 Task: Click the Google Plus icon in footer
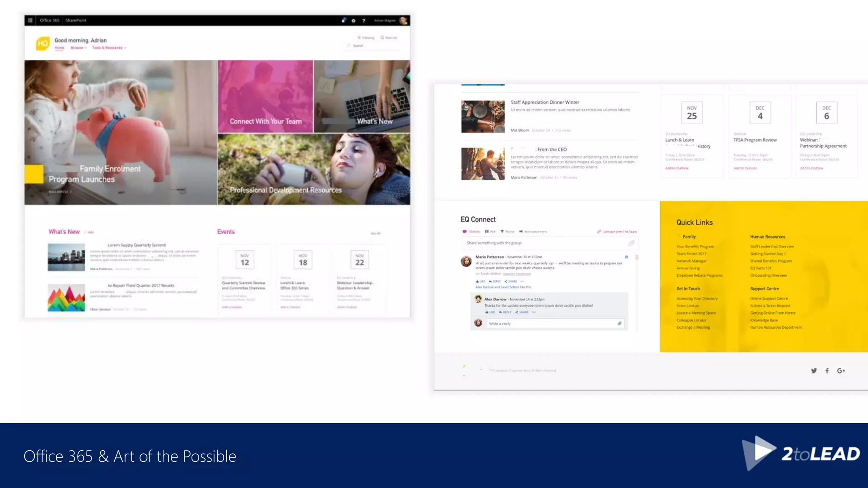[x=841, y=371]
